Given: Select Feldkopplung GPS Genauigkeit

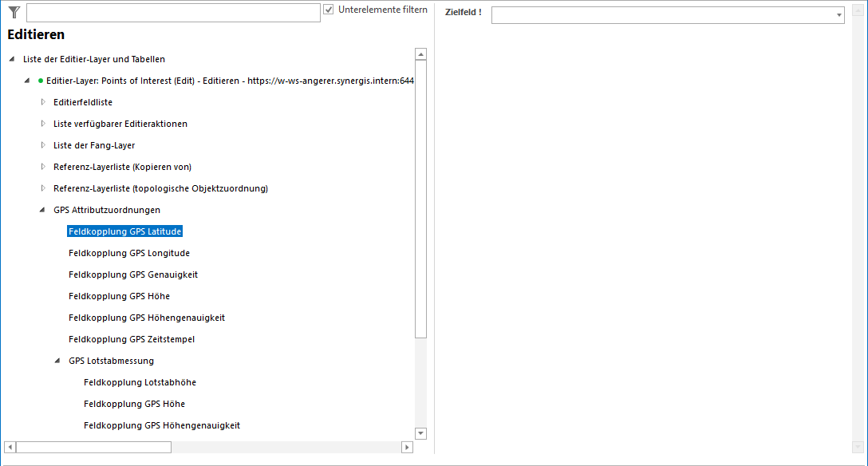Looking at the screenshot, I should click(133, 274).
